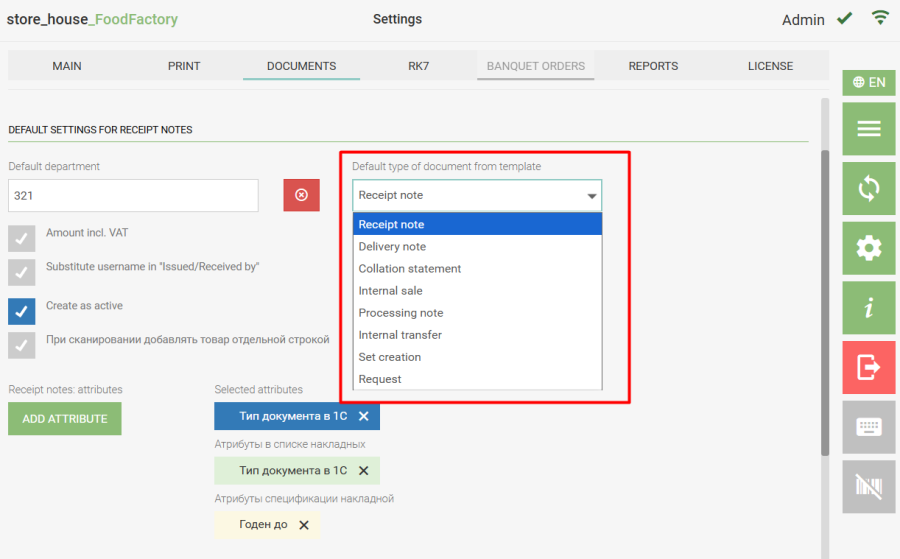Open the hamburger menu in sidebar
The width and height of the screenshot is (900, 559).
[x=868, y=129]
